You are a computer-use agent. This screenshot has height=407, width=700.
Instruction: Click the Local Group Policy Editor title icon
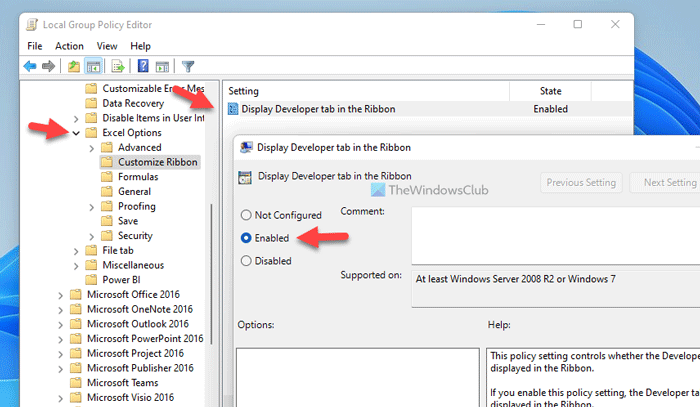32,25
